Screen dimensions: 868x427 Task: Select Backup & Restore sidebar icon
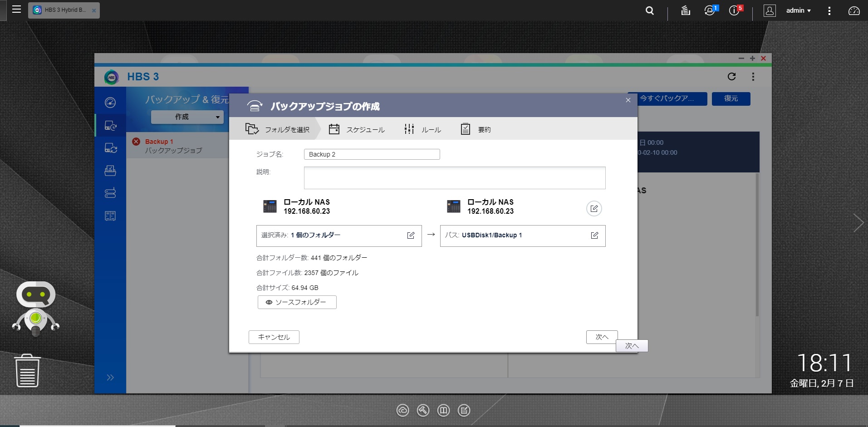coord(110,125)
